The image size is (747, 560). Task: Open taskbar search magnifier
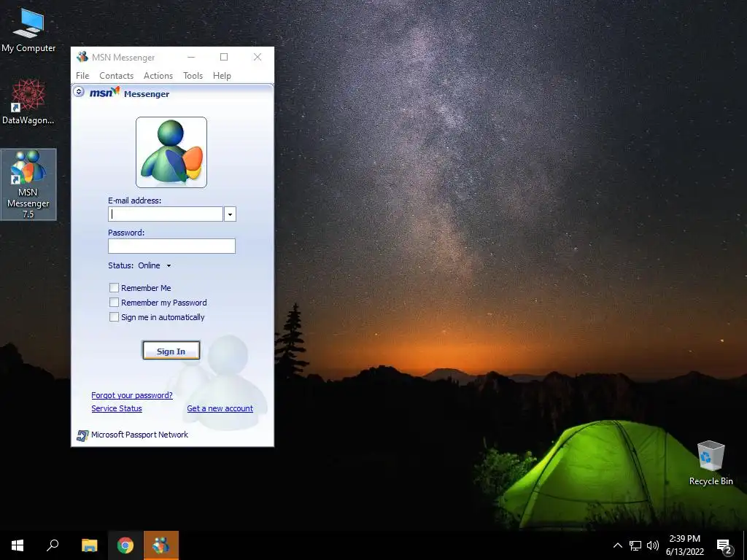pyautogui.click(x=53, y=545)
